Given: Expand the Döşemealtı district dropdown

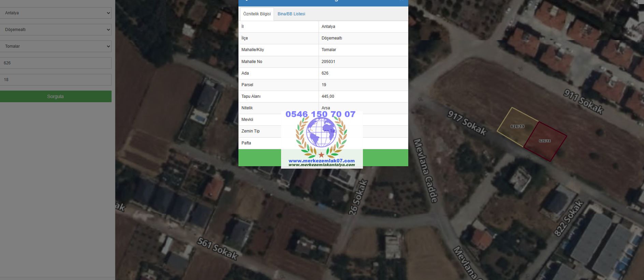Looking at the screenshot, I should tap(56, 30).
